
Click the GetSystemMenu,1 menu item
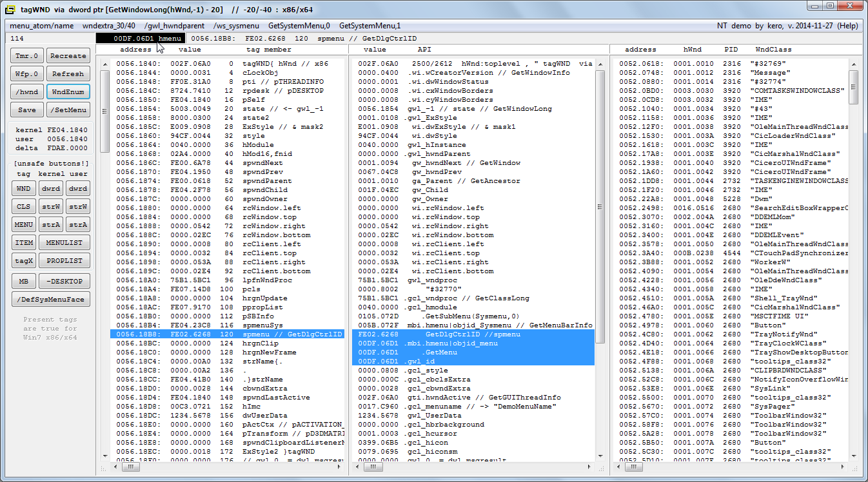pos(370,26)
